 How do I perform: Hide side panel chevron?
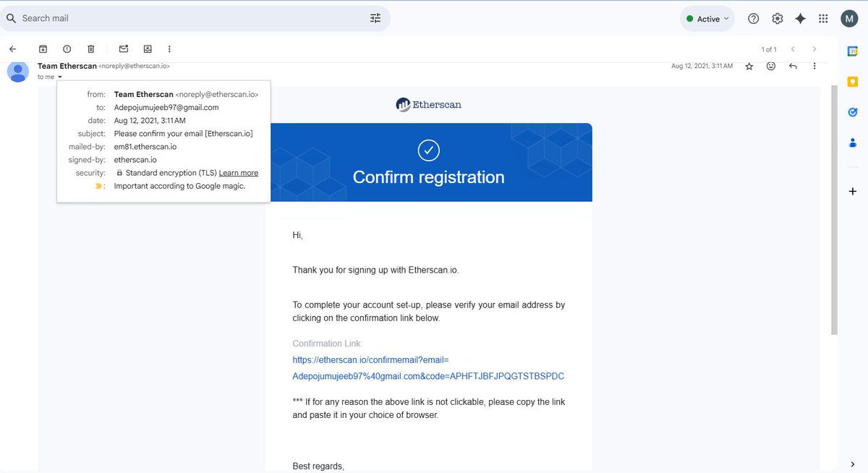click(x=853, y=464)
